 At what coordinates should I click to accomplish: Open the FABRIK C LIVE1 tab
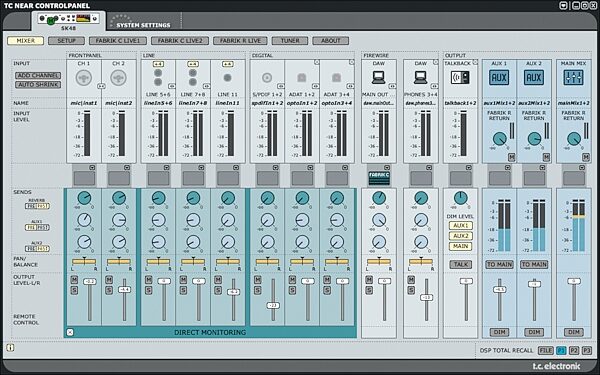(118, 41)
